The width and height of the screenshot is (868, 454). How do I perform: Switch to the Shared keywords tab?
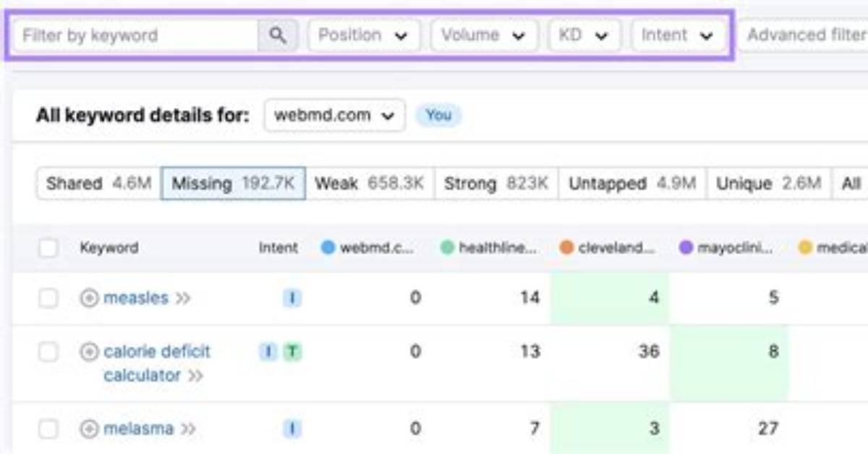coord(98,184)
